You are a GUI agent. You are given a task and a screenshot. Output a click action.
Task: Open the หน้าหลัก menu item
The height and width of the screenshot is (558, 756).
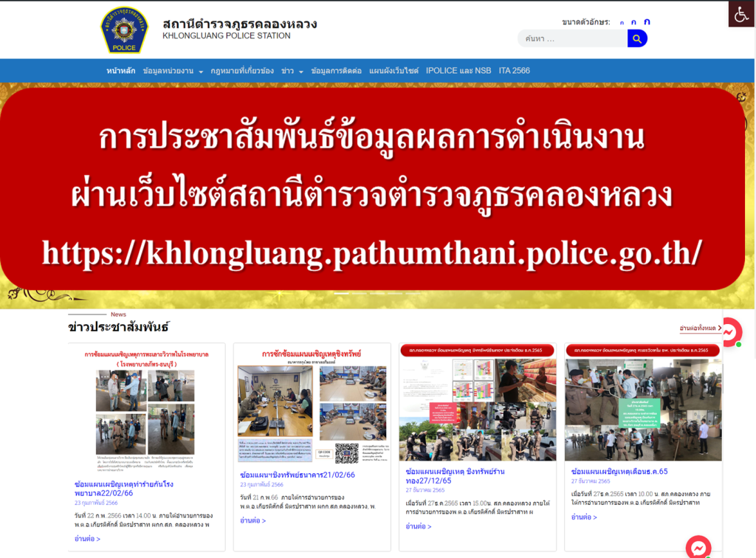pyautogui.click(x=120, y=71)
